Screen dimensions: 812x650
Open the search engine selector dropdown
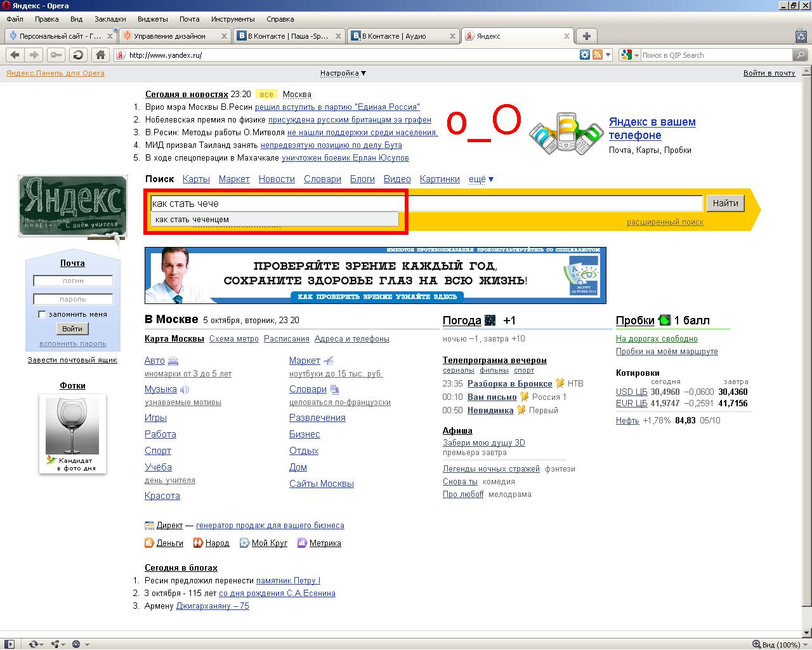[x=637, y=55]
